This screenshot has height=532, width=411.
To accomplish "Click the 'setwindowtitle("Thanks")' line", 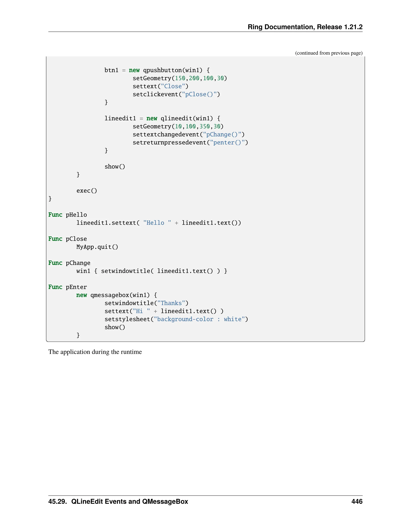I will 146,303.
